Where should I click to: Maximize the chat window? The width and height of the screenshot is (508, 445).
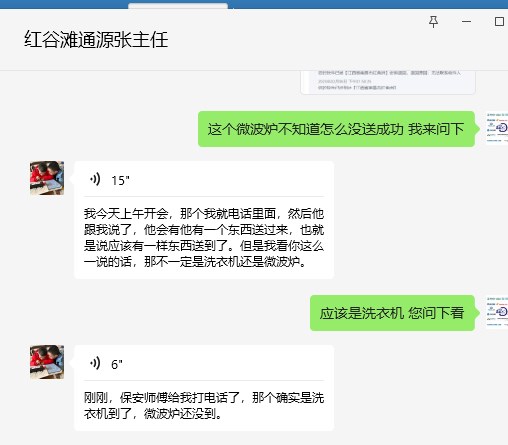[x=499, y=22]
